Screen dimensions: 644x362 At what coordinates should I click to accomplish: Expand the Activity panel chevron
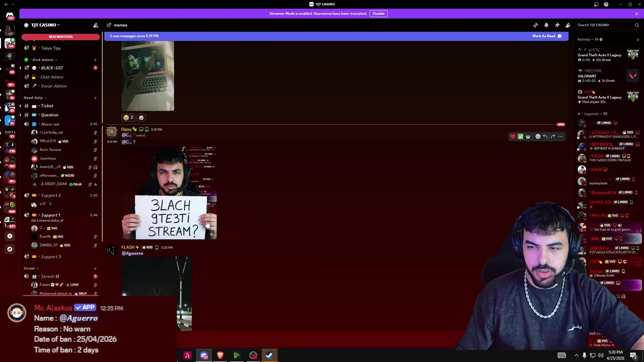[637, 39]
